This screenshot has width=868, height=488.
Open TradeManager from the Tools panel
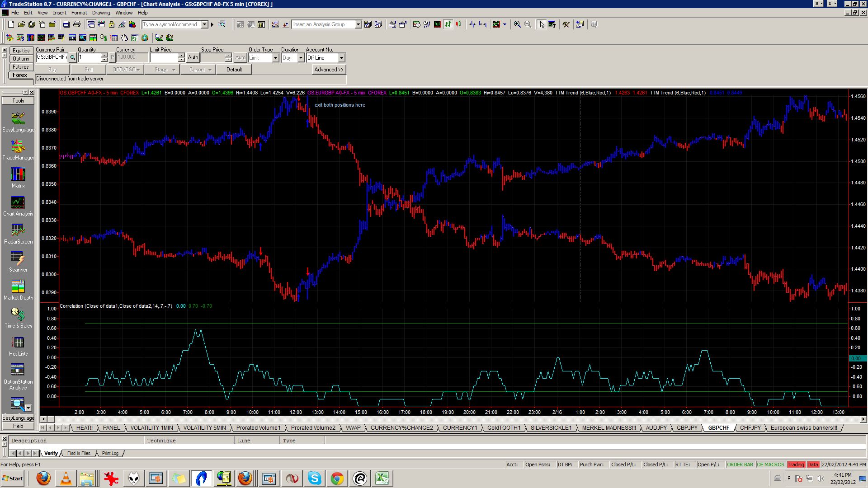pos(18,150)
